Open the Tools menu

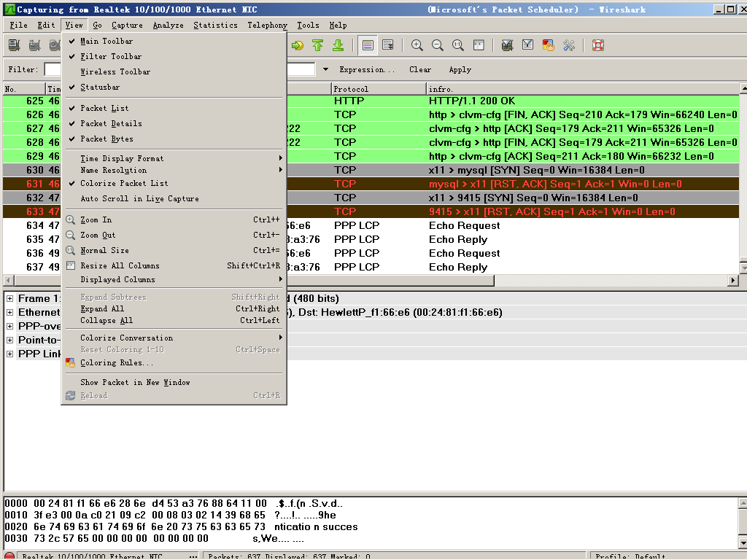coord(309,25)
